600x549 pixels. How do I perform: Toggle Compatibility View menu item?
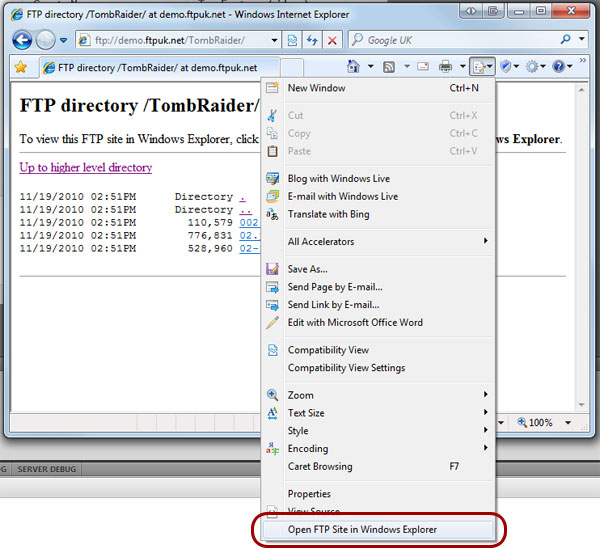pyautogui.click(x=379, y=350)
